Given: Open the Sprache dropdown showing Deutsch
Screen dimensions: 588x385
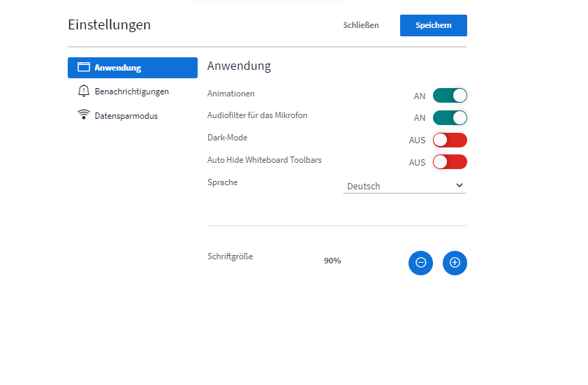Looking at the screenshot, I should point(404,186).
